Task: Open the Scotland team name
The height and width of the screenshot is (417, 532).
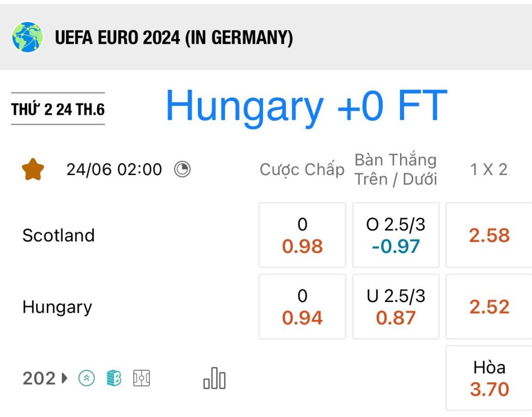Action: pyautogui.click(x=58, y=235)
